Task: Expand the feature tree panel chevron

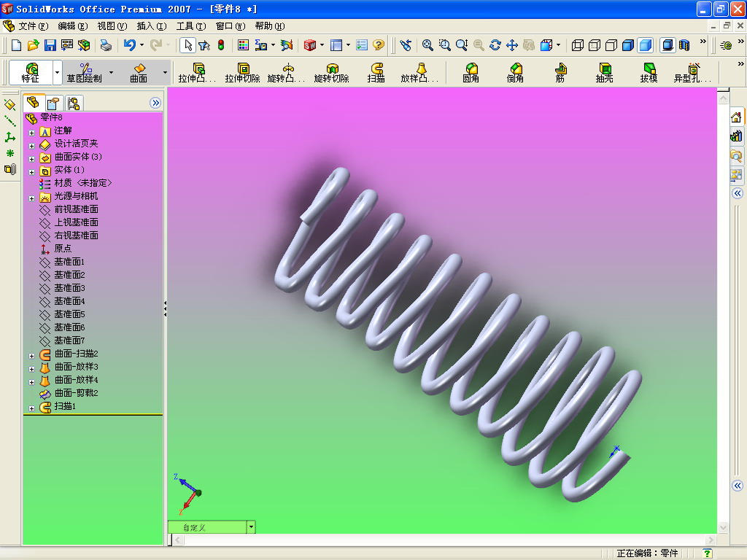Action: 155,103
